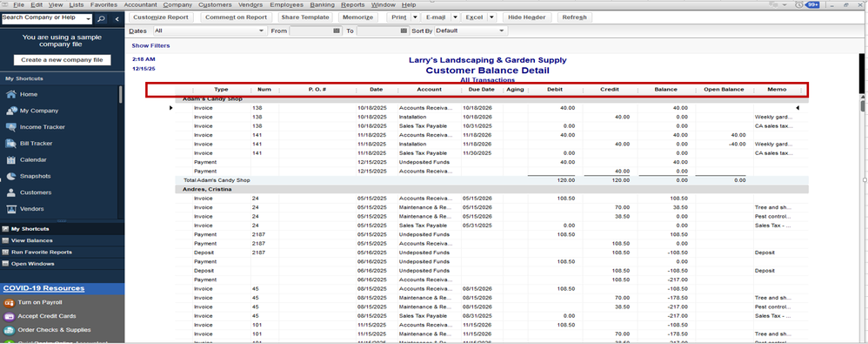Click the Refresh button
The height and width of the screenshot is (344, 868).
tap(574, 17)
